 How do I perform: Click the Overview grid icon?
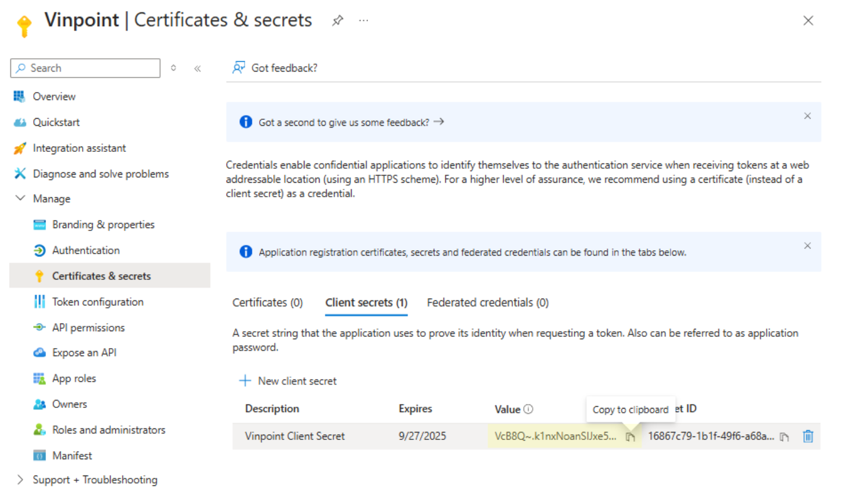(20, 97)
